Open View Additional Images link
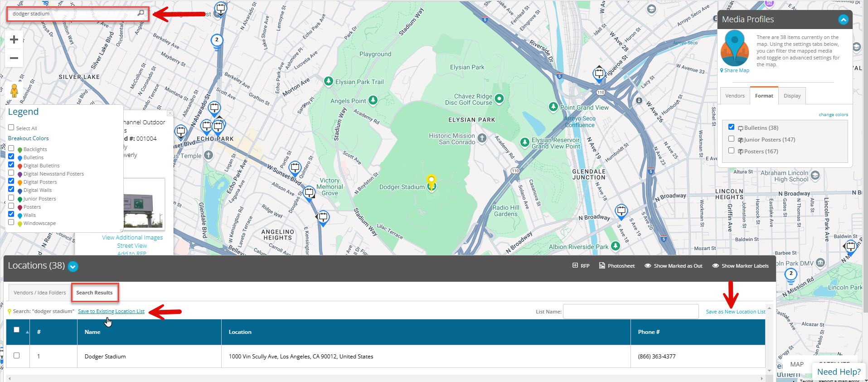Image resolution: width=868 pixels, height=382 pixels. 132,237
